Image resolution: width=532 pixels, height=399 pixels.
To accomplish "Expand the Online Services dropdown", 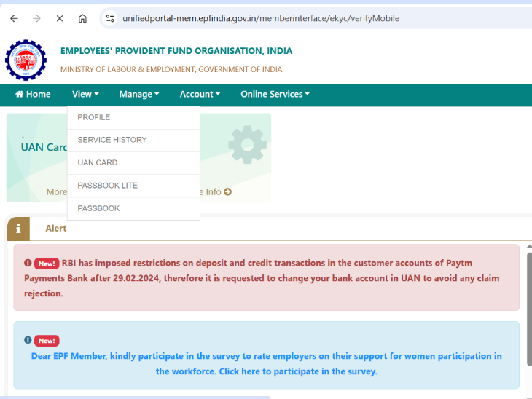I will (x=275, y=94).
